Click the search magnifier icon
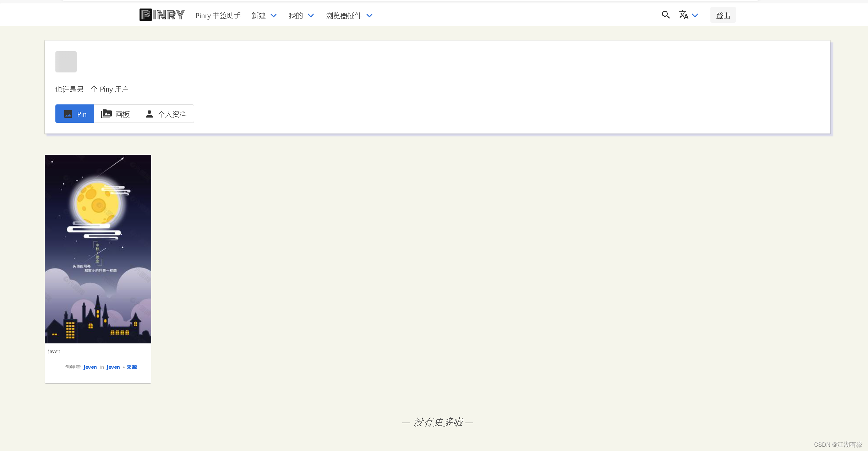The height and width of the screenshot is (451, 868). click(665, 15)
